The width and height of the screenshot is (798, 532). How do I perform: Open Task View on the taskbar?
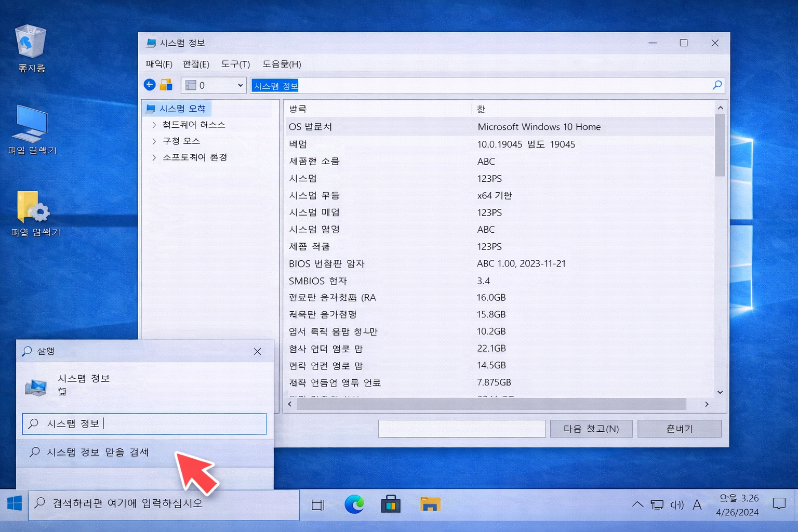(x=318, y=504)
